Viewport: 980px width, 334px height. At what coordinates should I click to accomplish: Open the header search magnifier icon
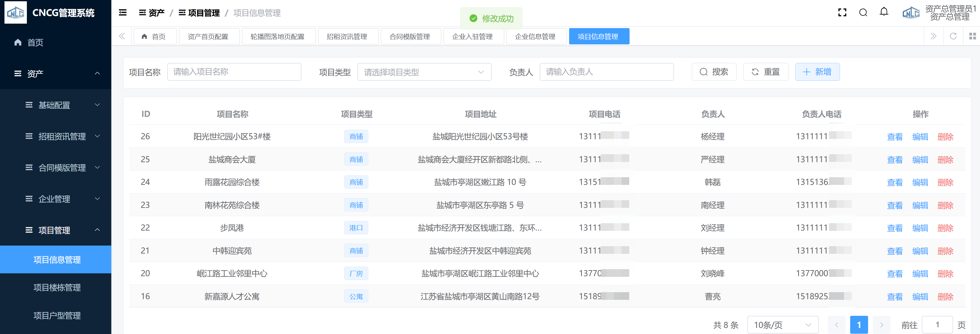863,13
